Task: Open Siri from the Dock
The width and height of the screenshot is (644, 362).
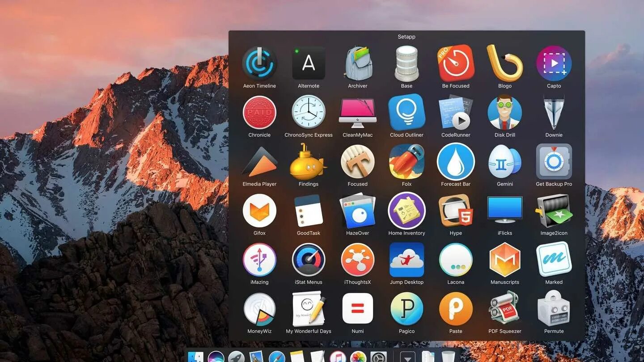Action: 216,358
